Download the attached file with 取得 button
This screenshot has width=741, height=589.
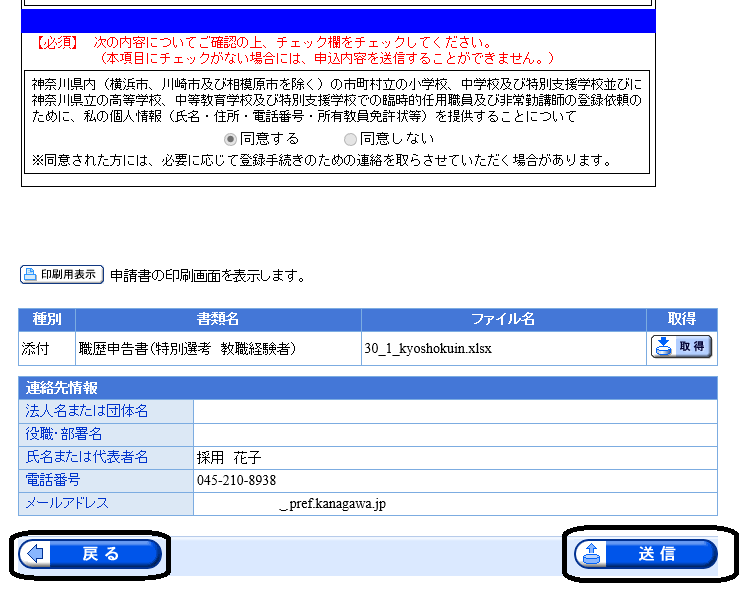(681, 347)
